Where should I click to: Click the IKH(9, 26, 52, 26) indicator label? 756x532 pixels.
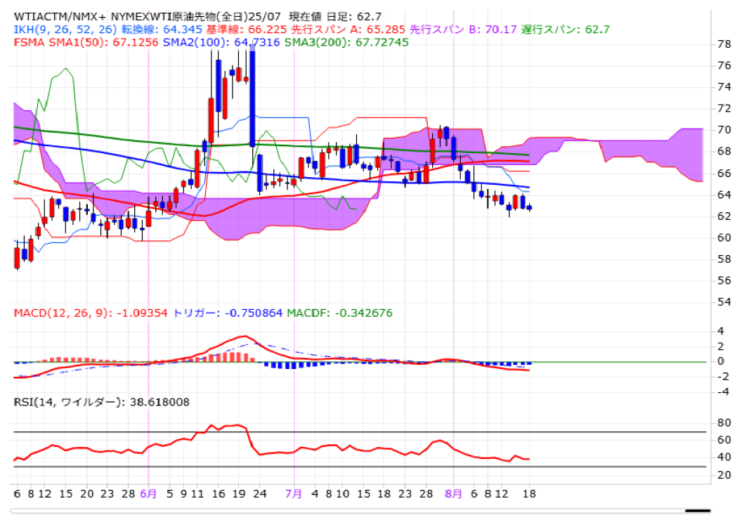[65, 30]
